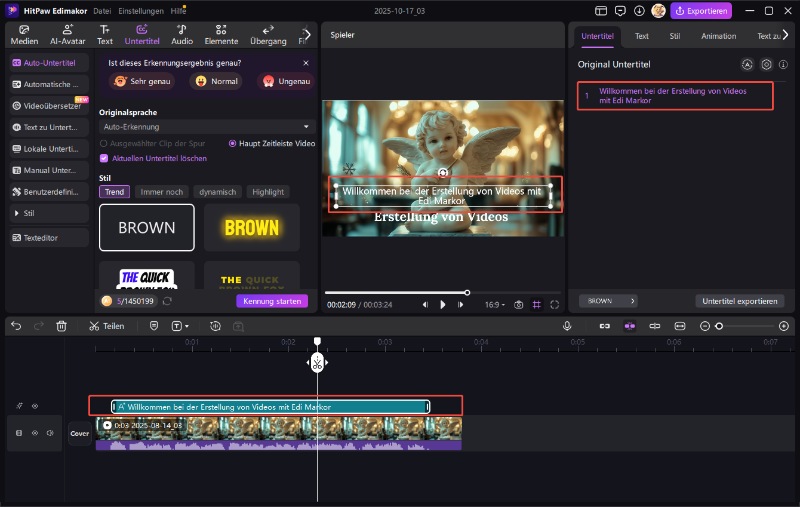This screenshot has width=800, height=507.
Task: Open the AI-Avatar tool
Action: click(67, 35)
